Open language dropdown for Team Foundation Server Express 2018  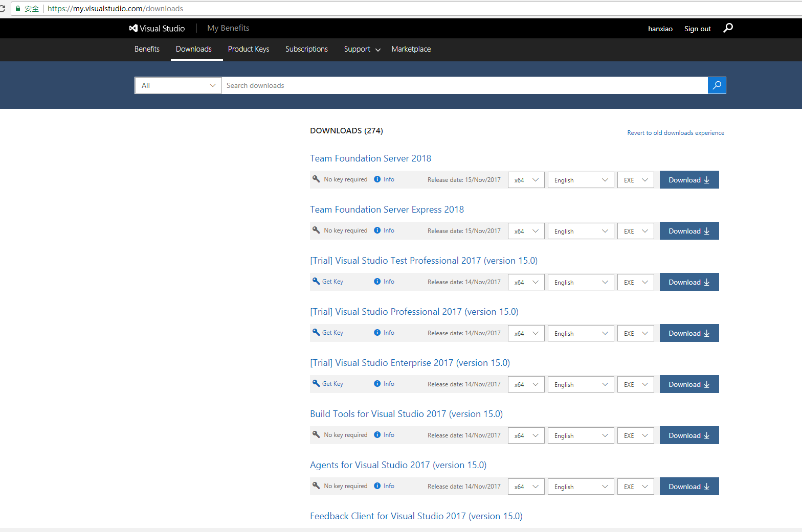pyautogui.click(x=581, y=231)
